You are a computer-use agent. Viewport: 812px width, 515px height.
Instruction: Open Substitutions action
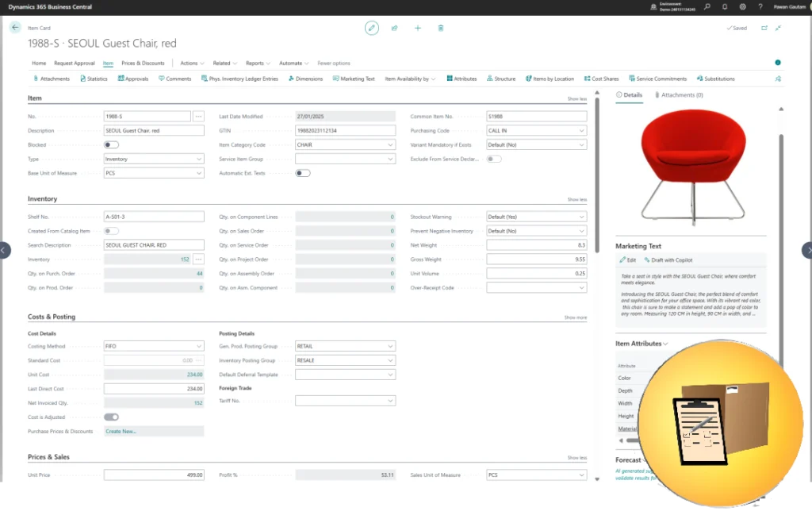click(x=716, y=79)
